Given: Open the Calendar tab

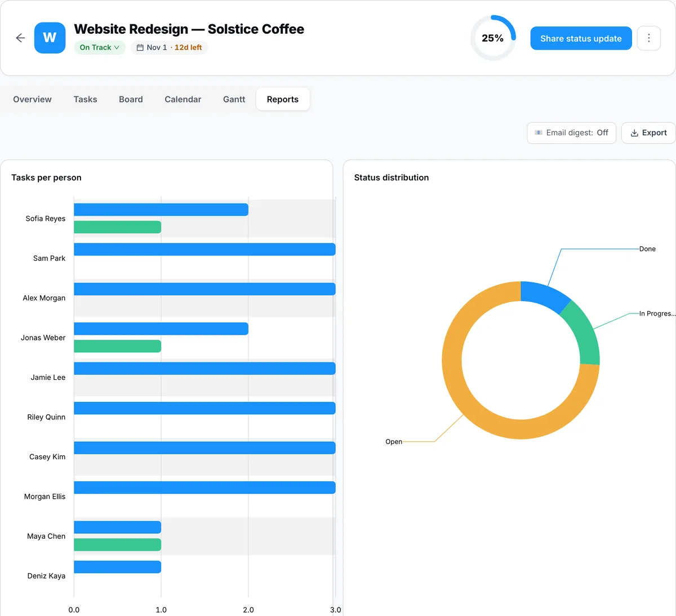Looking at the screenshot, I should click(x=183, y=99).
